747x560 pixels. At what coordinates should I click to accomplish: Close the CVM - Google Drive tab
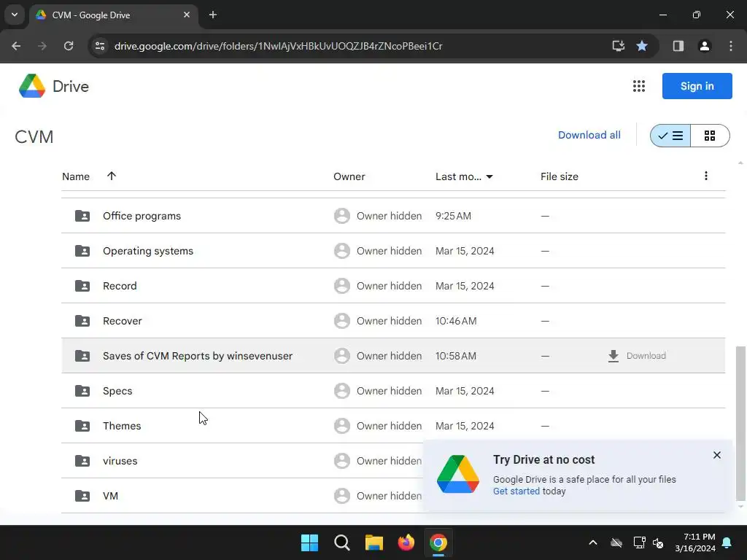187,15
